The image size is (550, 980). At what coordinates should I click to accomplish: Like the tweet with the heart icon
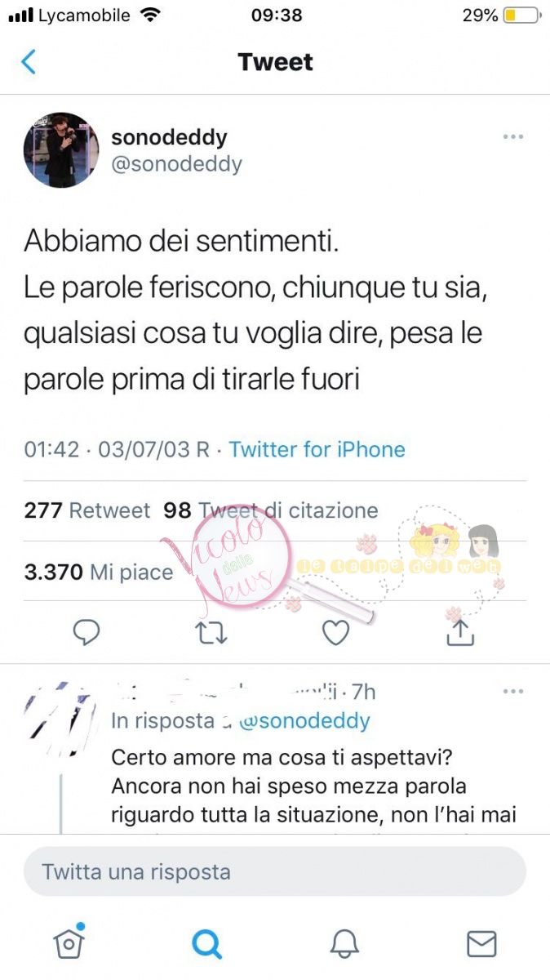click(335, 632)
